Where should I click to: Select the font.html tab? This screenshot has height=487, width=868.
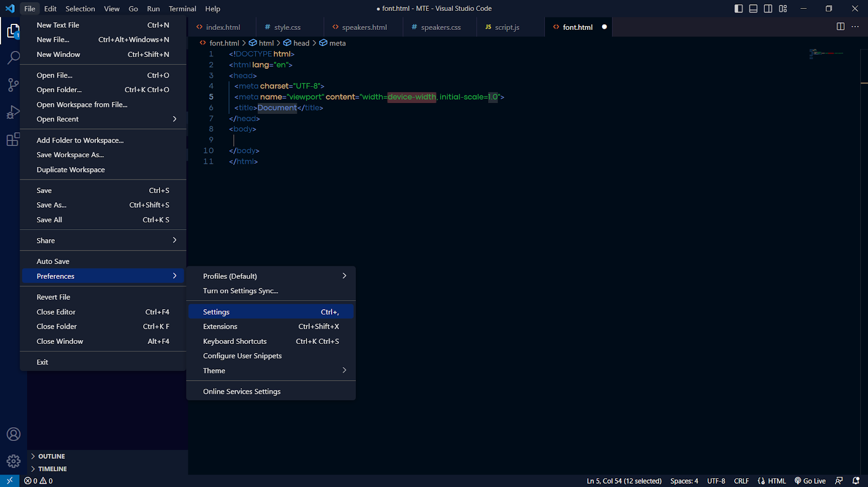pos(577,27)
